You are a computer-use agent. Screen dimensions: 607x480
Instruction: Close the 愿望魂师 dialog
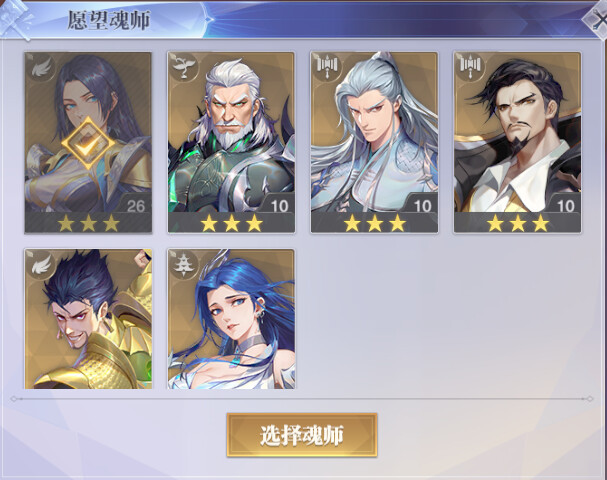click(598, 17)
